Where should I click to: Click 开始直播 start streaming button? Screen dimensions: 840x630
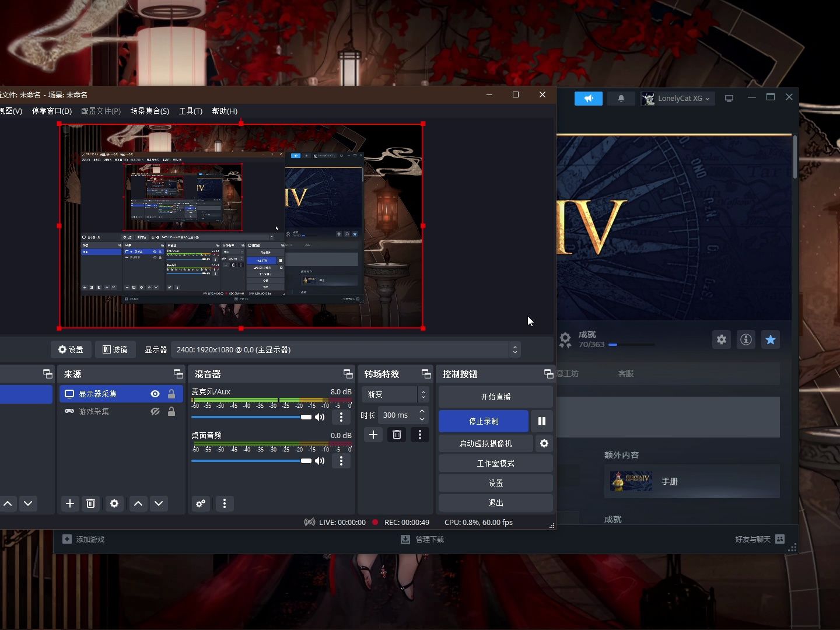click(x=496, y=397)
